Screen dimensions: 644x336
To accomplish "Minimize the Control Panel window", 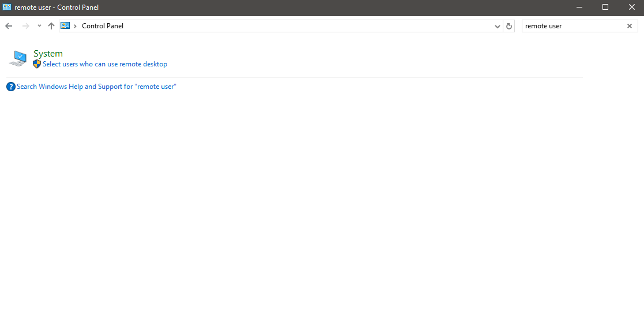I will (x=579, y=7).
